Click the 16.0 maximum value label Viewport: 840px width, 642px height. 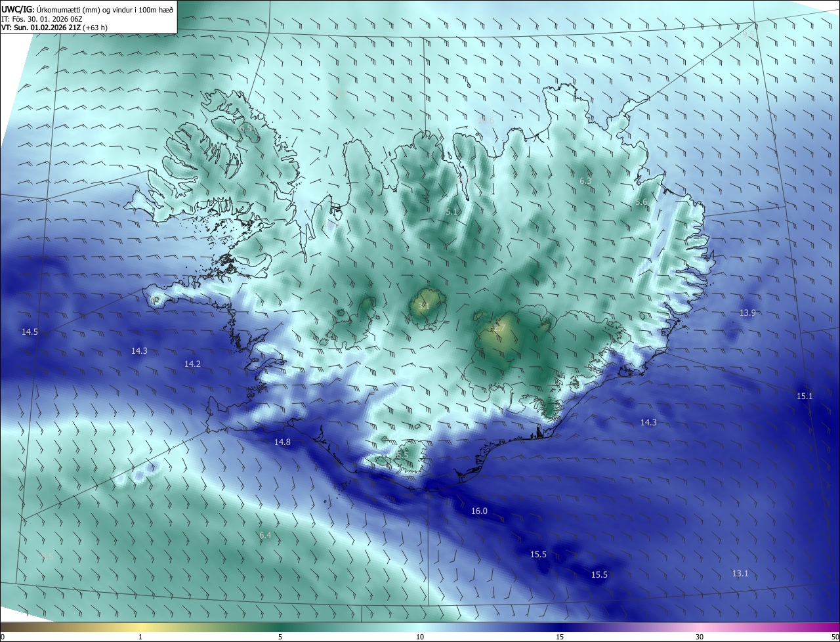click(x=479, y=511)
